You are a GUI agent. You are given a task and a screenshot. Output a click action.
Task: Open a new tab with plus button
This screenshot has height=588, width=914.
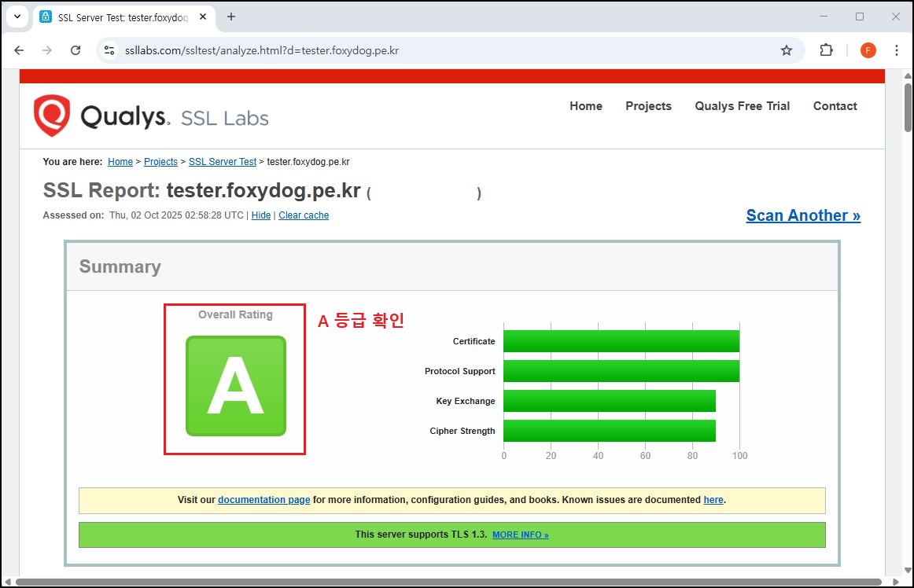(x=231, y=17)
